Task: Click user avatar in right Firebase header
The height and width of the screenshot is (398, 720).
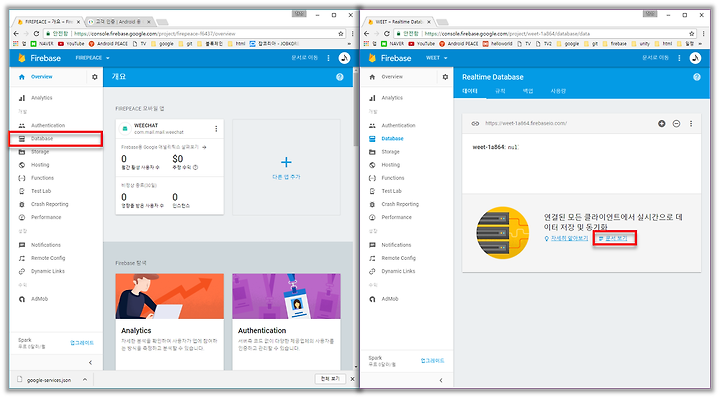Action: pos(695,58)
